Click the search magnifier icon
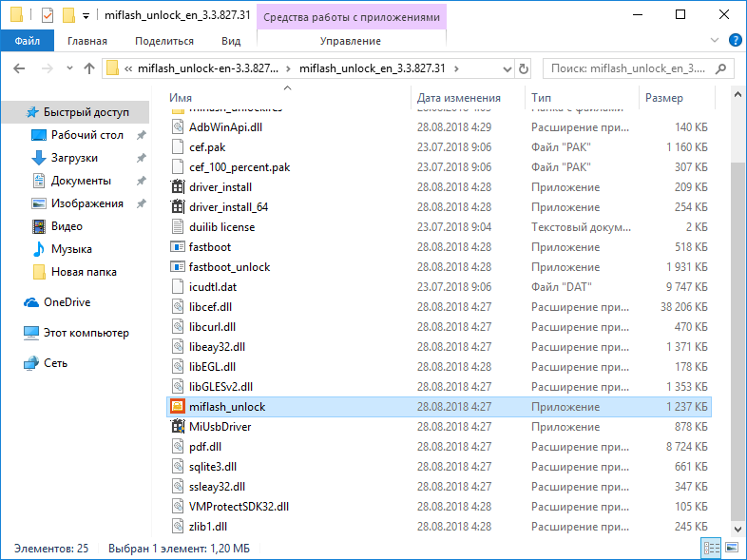 (x=720, y=68)
